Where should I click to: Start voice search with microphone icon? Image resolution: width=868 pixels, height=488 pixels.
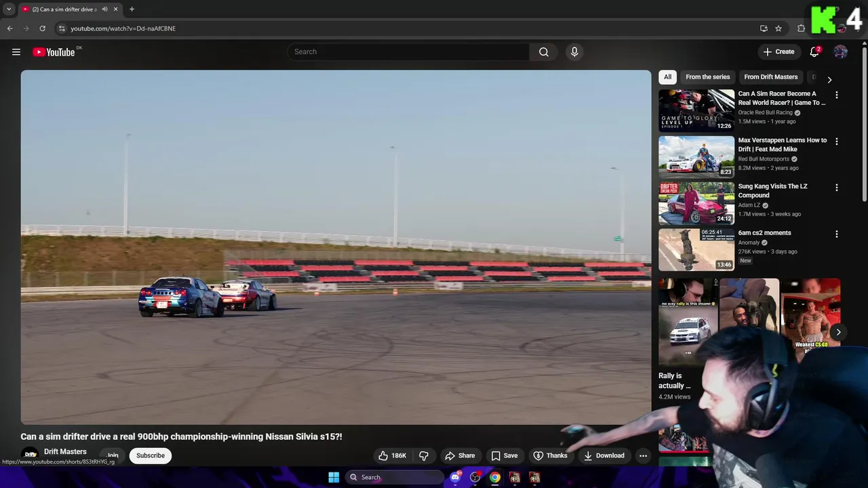(574, 52)
